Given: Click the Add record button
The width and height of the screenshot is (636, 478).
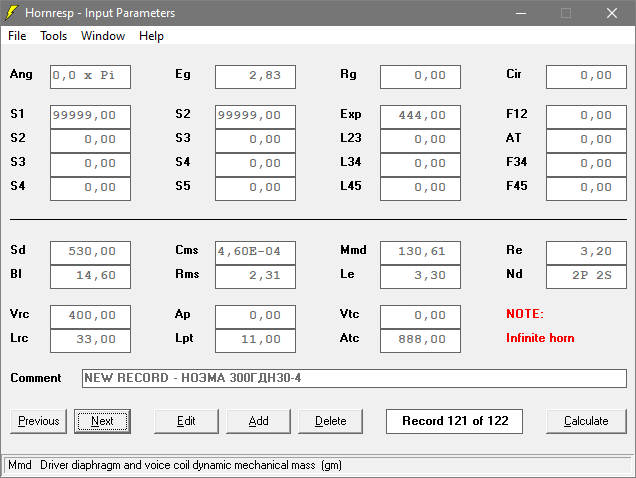Looking at the screenshot, I should coord(258,421).
